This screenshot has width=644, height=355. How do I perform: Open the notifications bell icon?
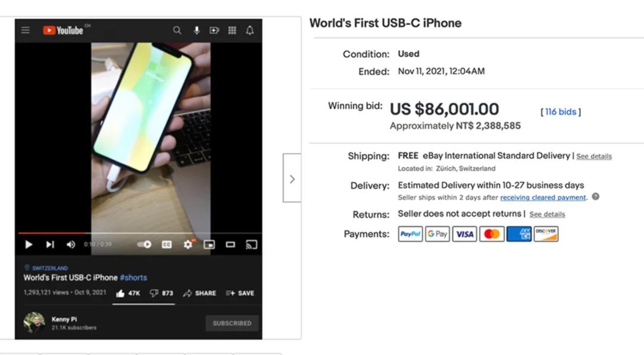(250, 30)
